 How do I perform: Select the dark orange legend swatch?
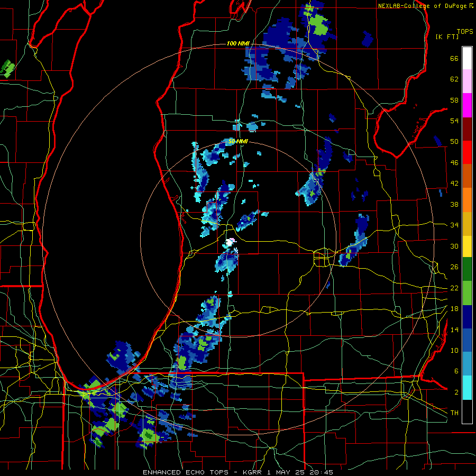coord(467,176)
